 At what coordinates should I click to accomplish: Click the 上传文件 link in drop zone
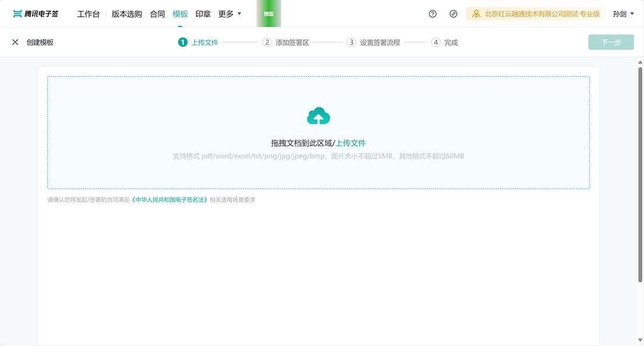[x=351, y=143]
